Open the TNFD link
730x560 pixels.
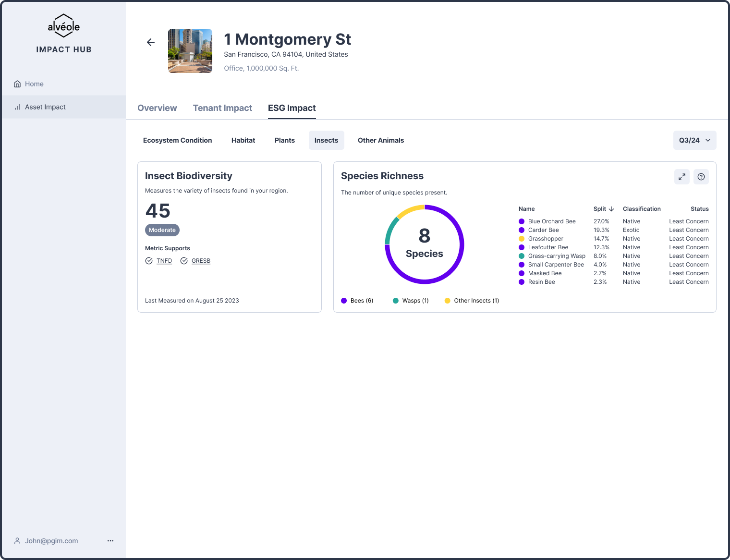pyautogui.click(x=164, y=261)
